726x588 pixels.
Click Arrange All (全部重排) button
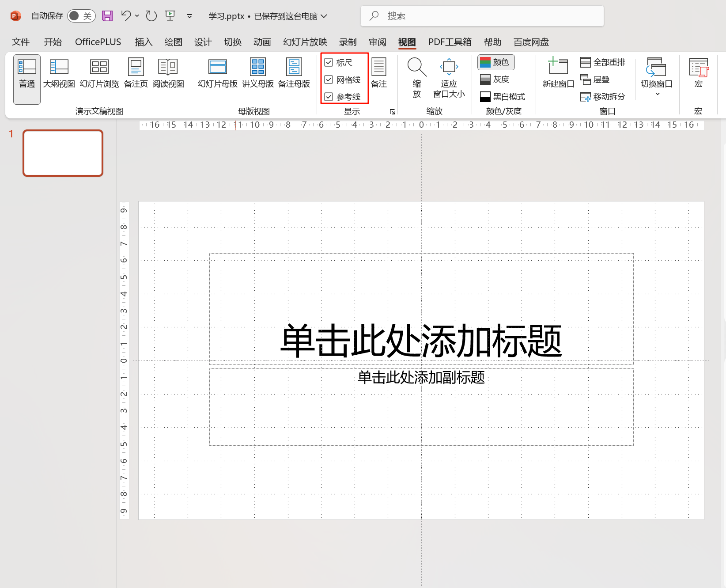pyautogui.click(x=603, y=62)
